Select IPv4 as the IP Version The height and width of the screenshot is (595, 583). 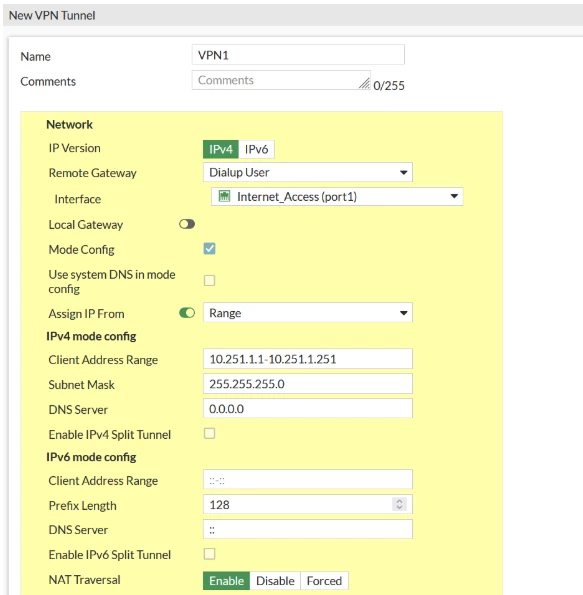(x=221, y=149)
